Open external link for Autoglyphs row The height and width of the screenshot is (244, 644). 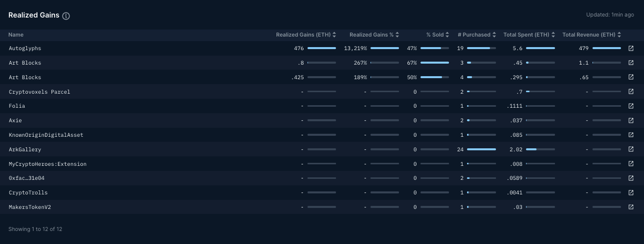tap(631, 49)
